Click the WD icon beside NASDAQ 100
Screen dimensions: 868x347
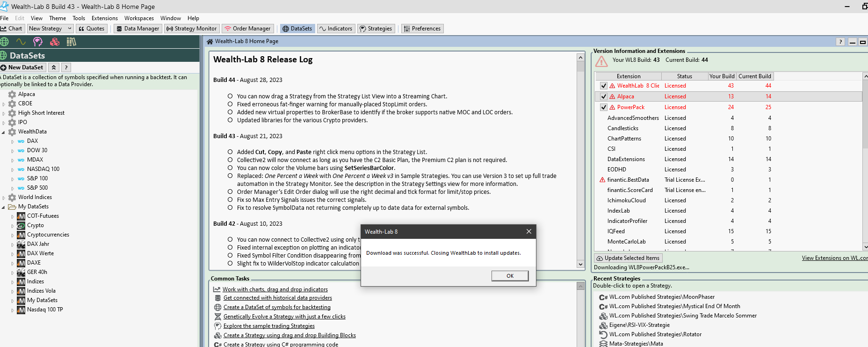pos(21,169)
